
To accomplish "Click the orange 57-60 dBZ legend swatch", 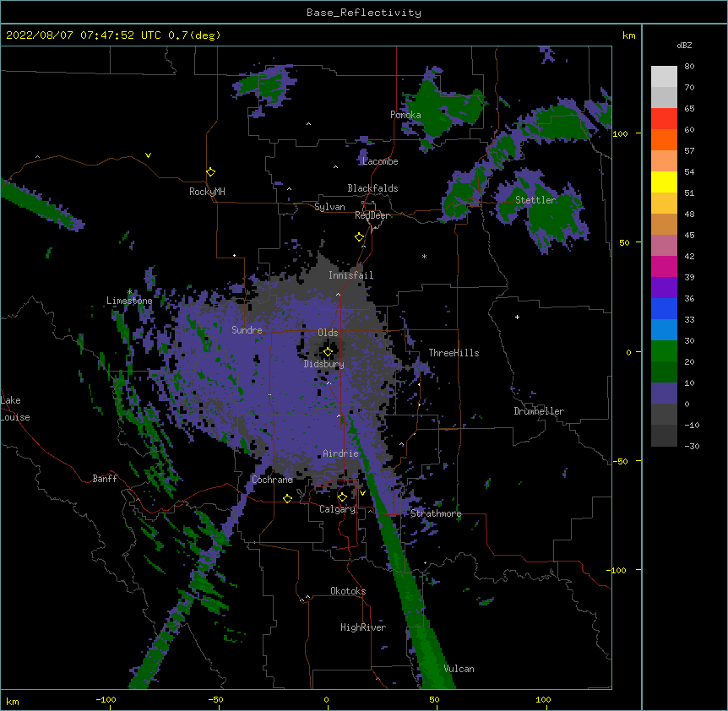I will pyautogui.click(x=664, y=139).
